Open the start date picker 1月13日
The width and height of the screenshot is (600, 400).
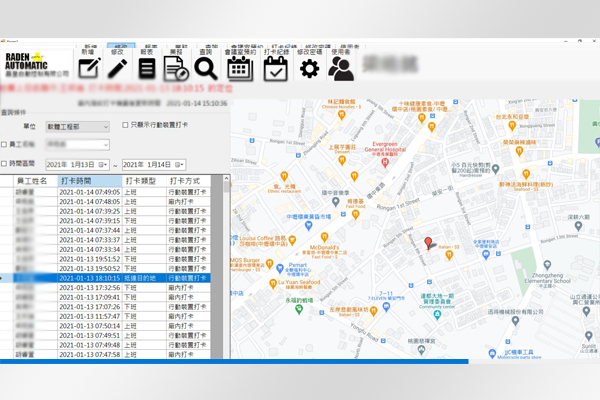point(78,165)
